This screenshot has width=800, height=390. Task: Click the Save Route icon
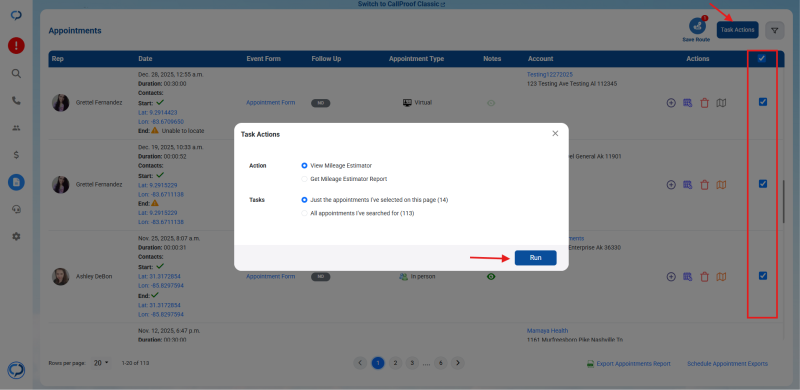[x=697, y=27]
